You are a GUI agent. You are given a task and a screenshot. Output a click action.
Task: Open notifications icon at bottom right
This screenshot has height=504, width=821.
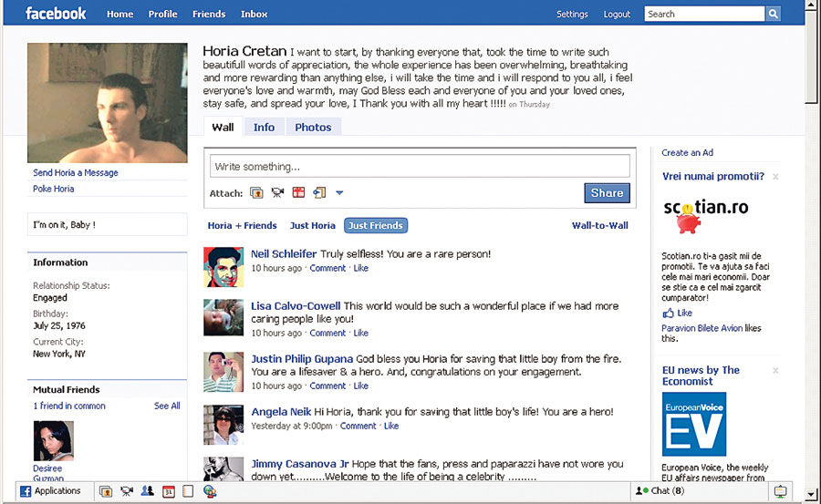[x=780, y=491]
